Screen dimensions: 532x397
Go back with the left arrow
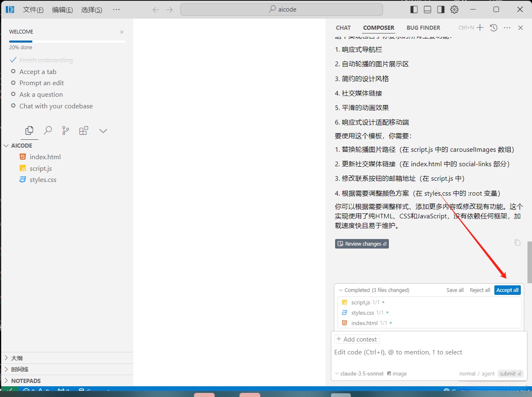click(156, 10)
